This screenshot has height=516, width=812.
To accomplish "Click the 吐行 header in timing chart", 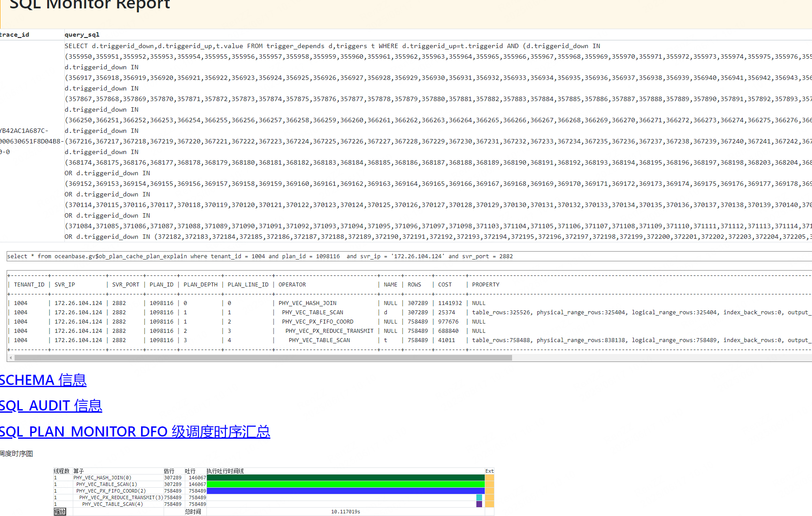I will coord(190,471).
